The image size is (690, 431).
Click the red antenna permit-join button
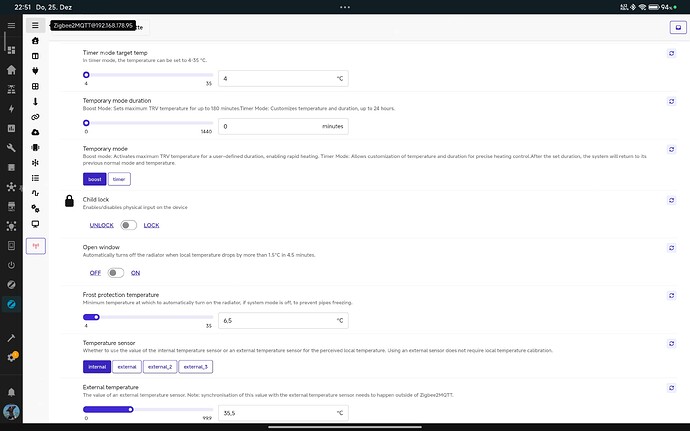[x=36, y=246]
